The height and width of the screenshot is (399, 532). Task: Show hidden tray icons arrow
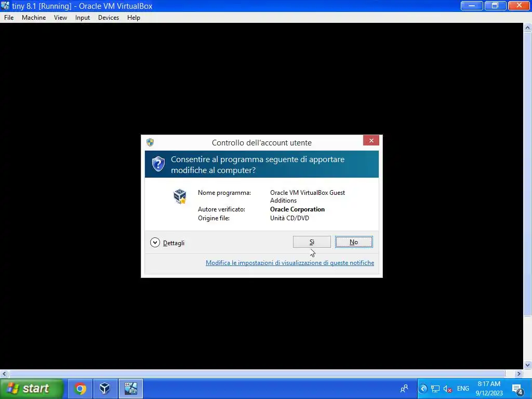pos(423,389)
